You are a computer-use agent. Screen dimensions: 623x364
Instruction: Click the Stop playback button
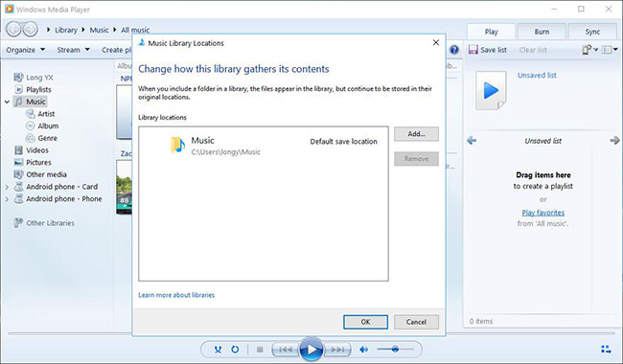pos(260,350)
